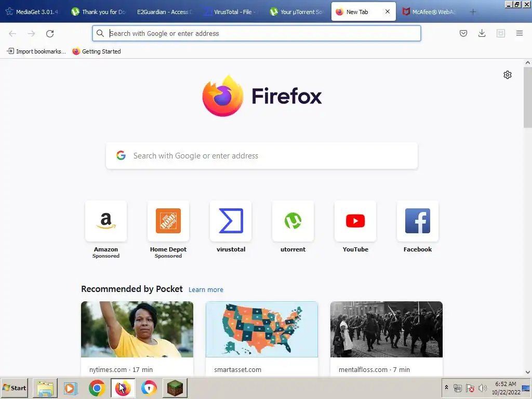Viewport: 532px width, 399px height.
Task: Focus the center Google search box
Action: (262, 156)
